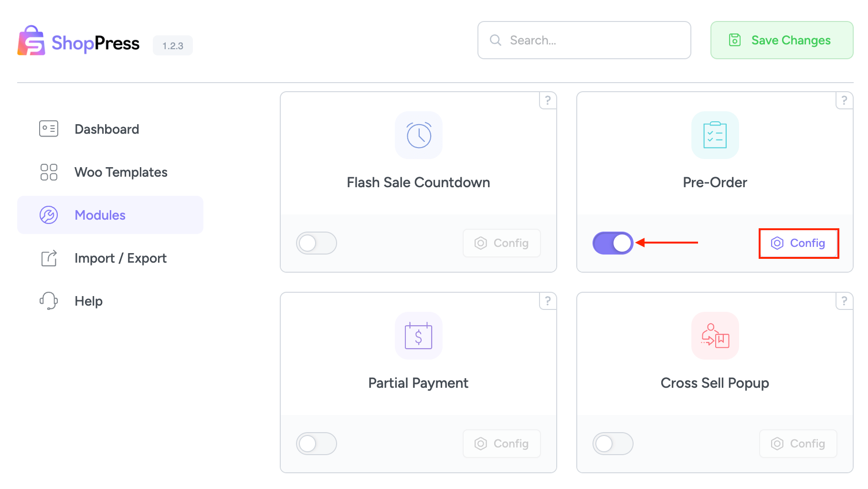Viewport: 868px width, 489px height.
Task: Click the Modules wrench icon
Action: click(48, 215)
